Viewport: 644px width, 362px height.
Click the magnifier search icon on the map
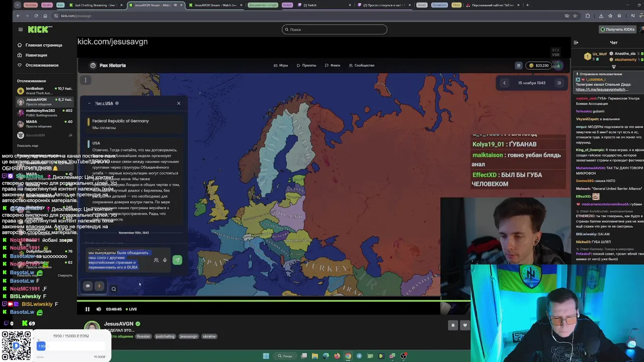(114, 289)
